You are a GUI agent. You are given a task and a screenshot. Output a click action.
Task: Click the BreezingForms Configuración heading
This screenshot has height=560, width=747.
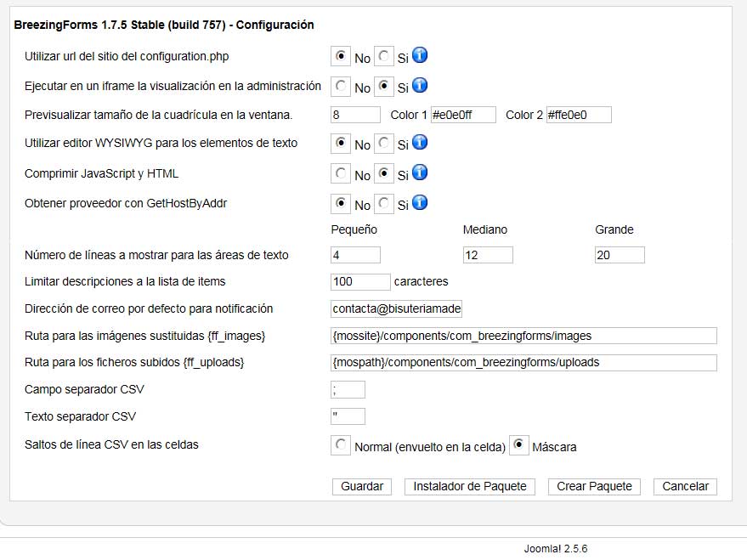click(x=164, y=25)
